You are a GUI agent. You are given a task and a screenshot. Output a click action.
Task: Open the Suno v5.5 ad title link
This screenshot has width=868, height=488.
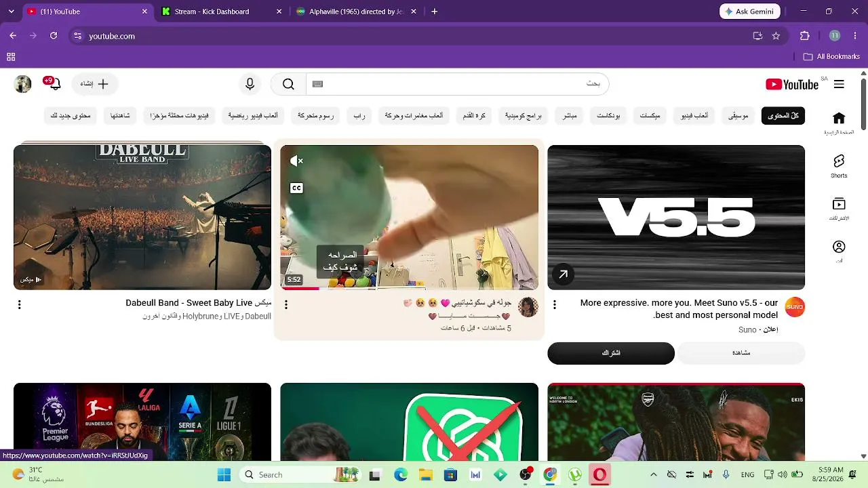[x=679, y=309]
